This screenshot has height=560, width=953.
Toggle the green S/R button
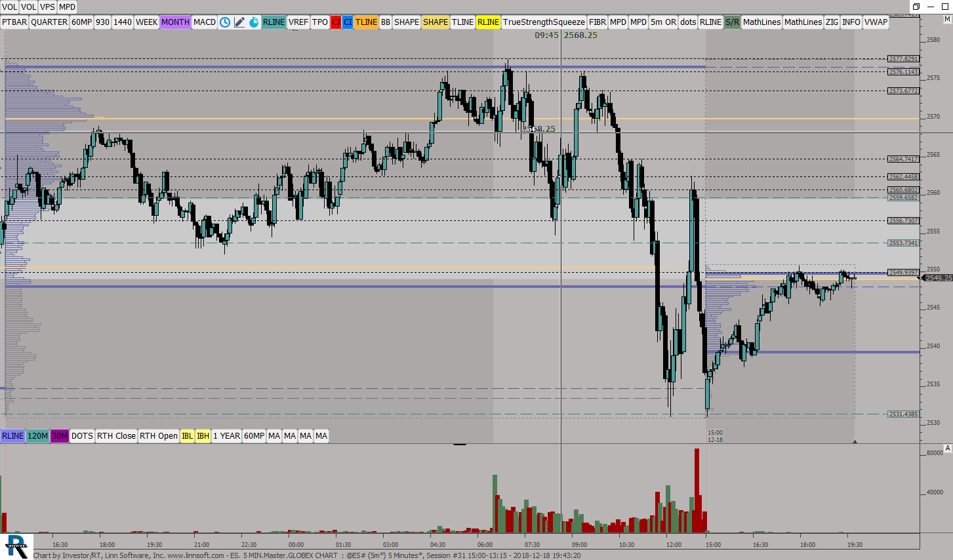(732, 22)
